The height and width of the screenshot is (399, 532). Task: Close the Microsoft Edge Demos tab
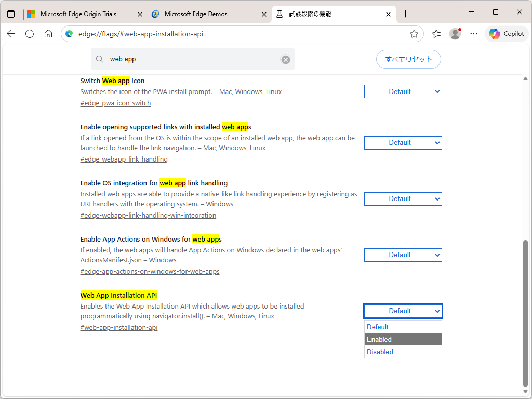coord(264,14)
